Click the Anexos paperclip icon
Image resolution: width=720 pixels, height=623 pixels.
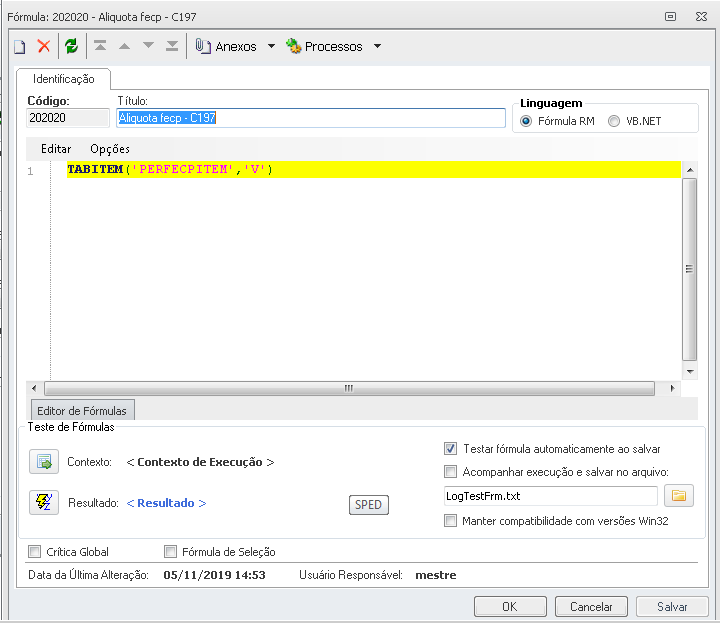(x=203, y=46)
